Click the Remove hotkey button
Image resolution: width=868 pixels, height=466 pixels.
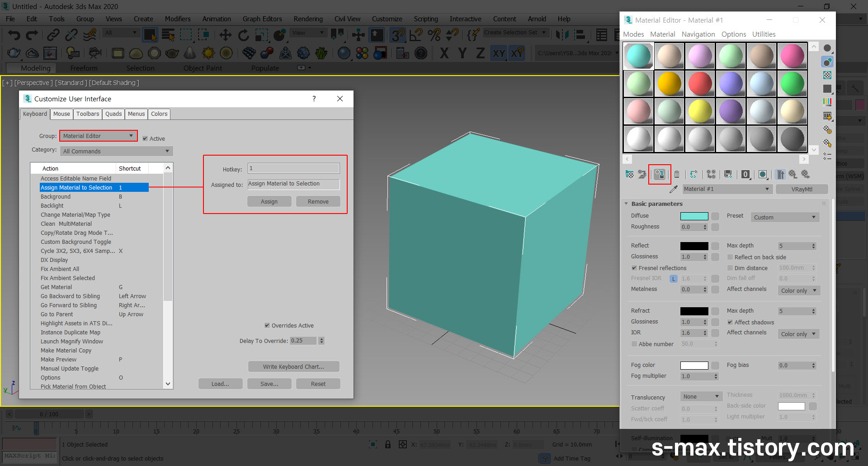(318, 201)
